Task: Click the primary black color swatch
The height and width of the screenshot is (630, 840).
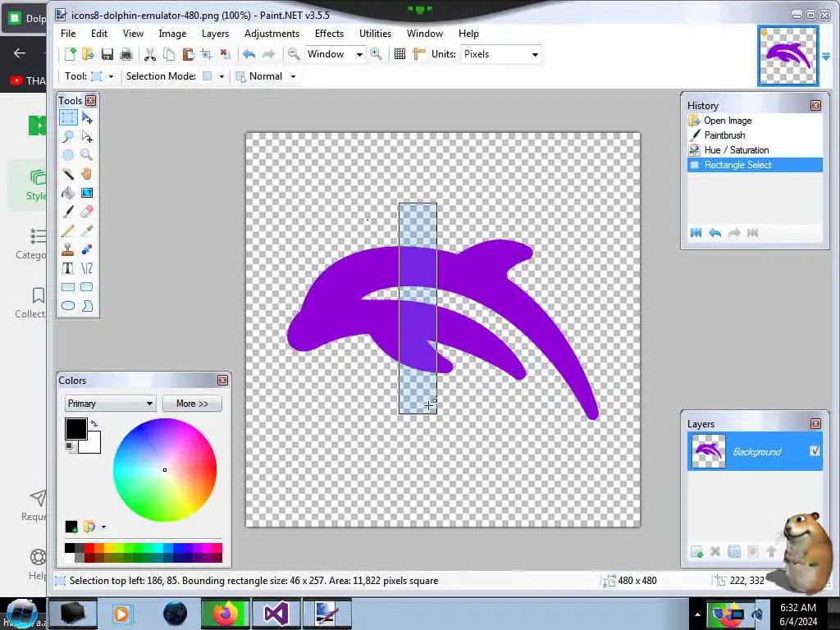Action: [75, 428]
